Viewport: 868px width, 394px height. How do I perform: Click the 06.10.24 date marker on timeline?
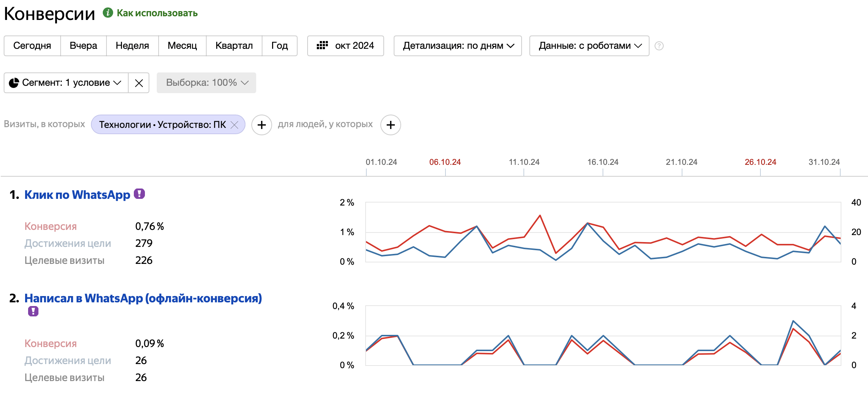pos(445,162)
